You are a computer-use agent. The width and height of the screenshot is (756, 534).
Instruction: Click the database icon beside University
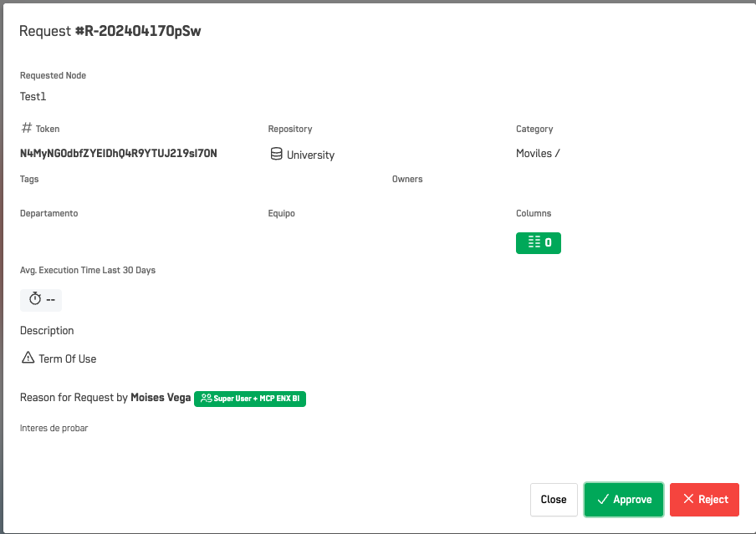click(276, 154)
